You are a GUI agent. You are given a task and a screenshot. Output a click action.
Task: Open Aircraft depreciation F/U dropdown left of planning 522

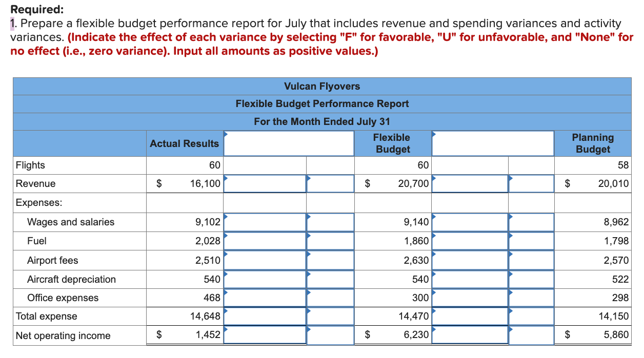pyautogui.click(x=531, y=279)
